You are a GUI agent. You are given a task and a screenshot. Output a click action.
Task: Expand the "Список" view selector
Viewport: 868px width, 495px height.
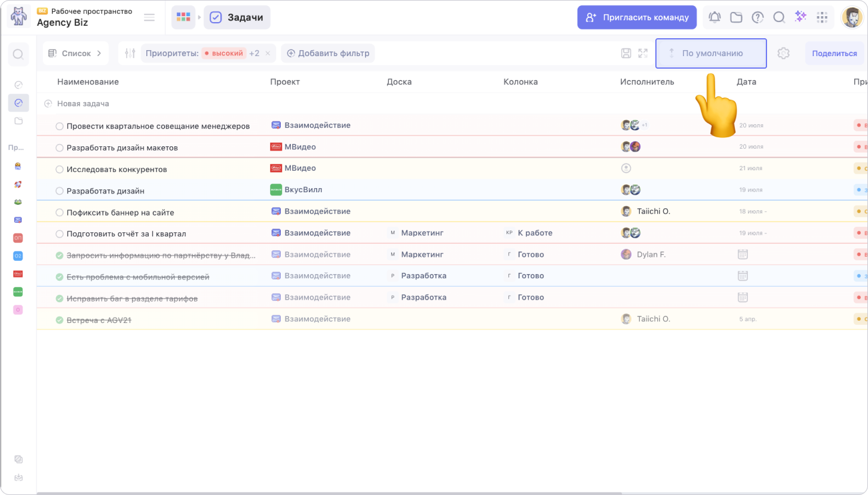[76, 53]
